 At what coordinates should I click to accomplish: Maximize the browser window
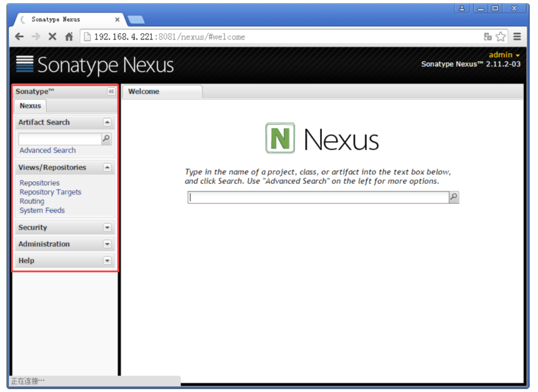495,8
